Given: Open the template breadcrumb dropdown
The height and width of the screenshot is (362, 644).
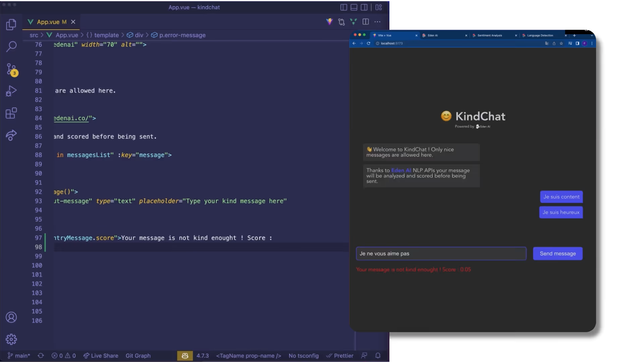Looking at the screenshot, I should [106, 35].
